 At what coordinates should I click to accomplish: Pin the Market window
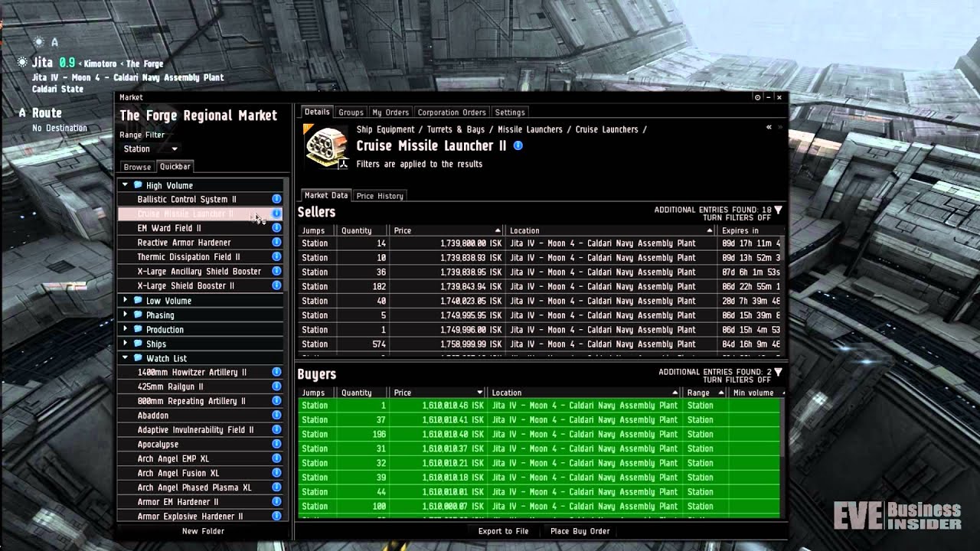(x=758, y=97)
